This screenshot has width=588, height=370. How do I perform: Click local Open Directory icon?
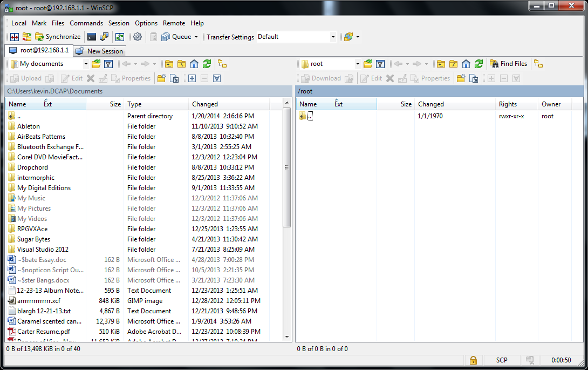[96, 64]
